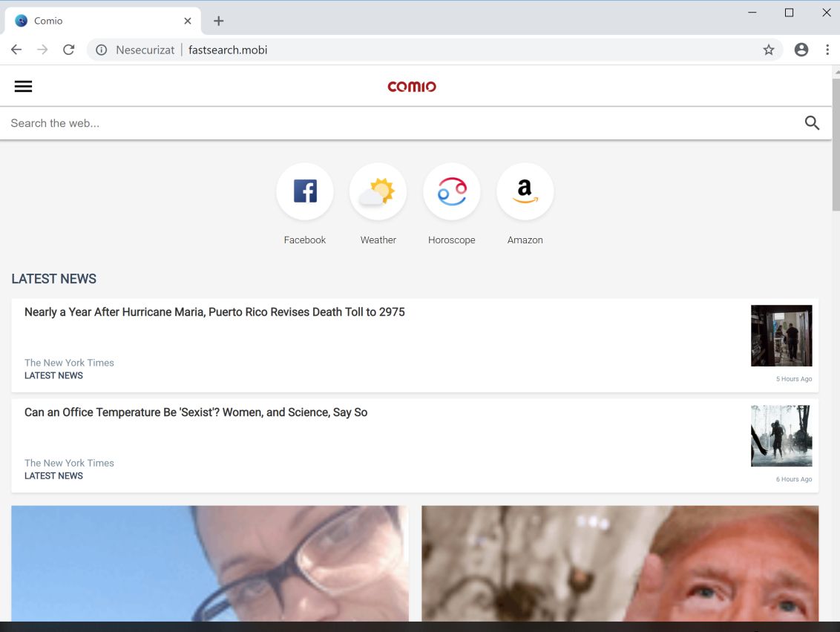
Task: Open the Amazon shortcut
Action: click(525, 191)
